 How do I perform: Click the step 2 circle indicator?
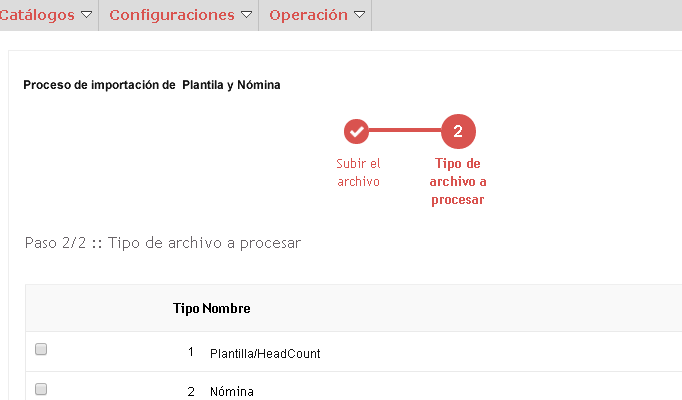coord(458,131)
